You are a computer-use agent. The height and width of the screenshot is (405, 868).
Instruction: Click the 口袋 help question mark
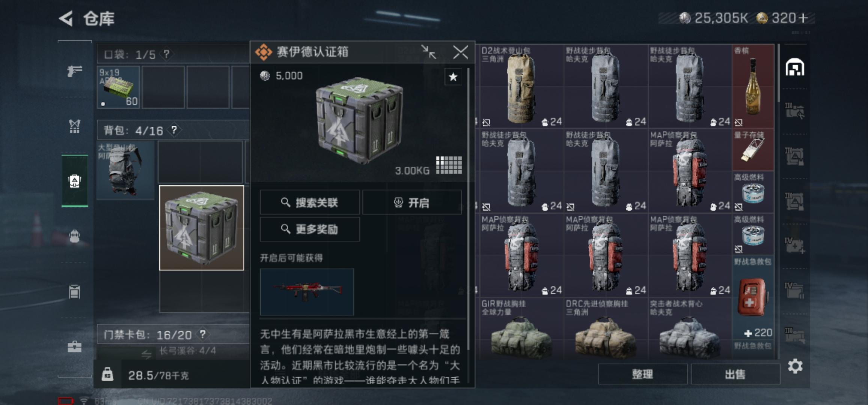166,54
